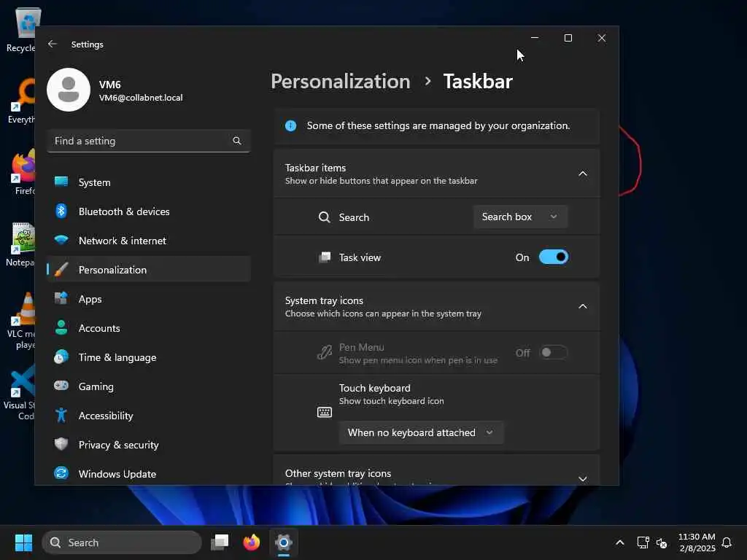Click the Pen Menu icon
Image resolution: width=747 pixels, height=560 pixels.
325,353
